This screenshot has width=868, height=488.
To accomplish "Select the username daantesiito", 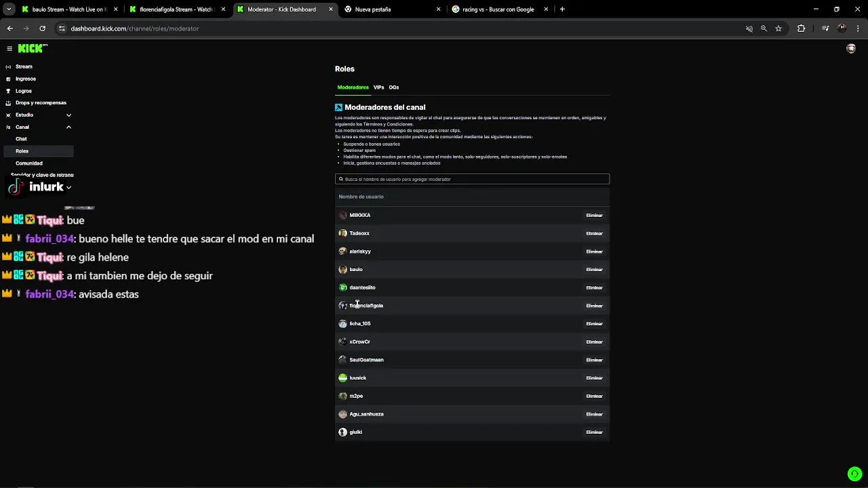I will pyautogui.click(x=362, y=287).
